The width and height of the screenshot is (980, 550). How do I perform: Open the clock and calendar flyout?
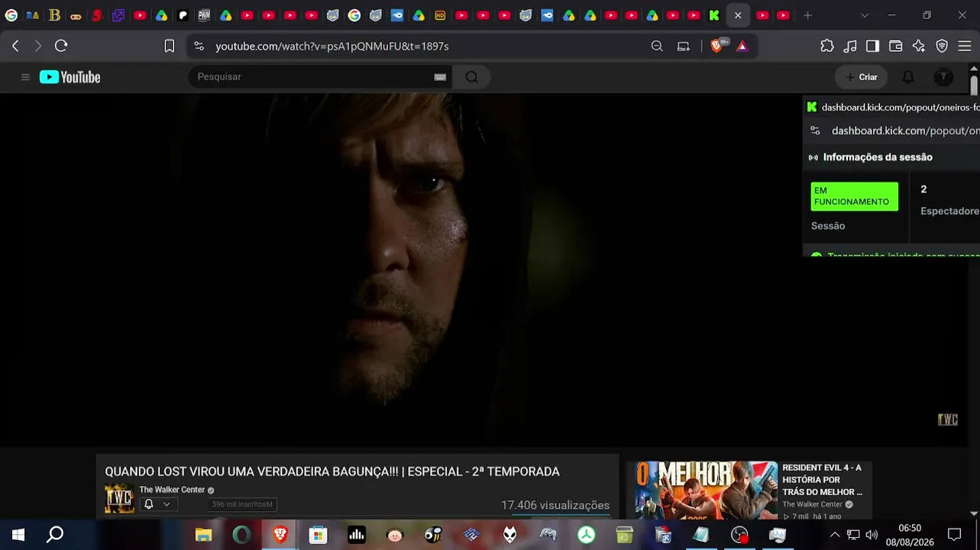tap(910, 535)
